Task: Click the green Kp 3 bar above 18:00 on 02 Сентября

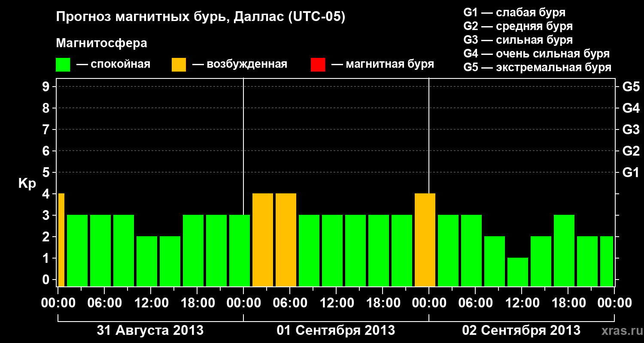Action: coord(564,251)
